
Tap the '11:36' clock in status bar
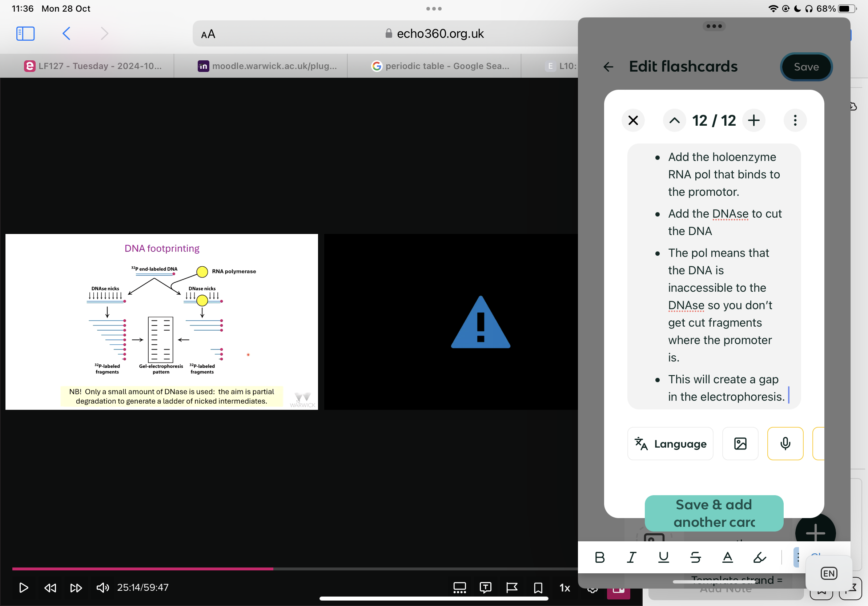(x=23, y=8)
